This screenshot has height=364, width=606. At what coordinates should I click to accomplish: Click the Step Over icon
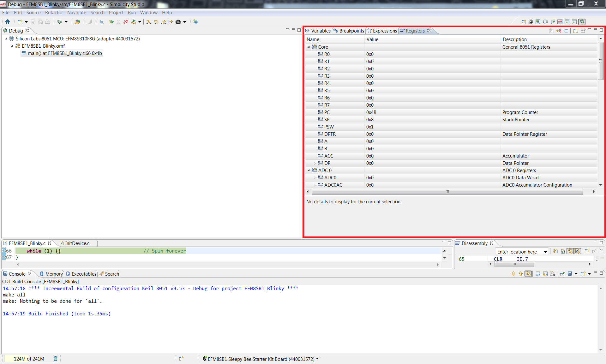[156, 22]
